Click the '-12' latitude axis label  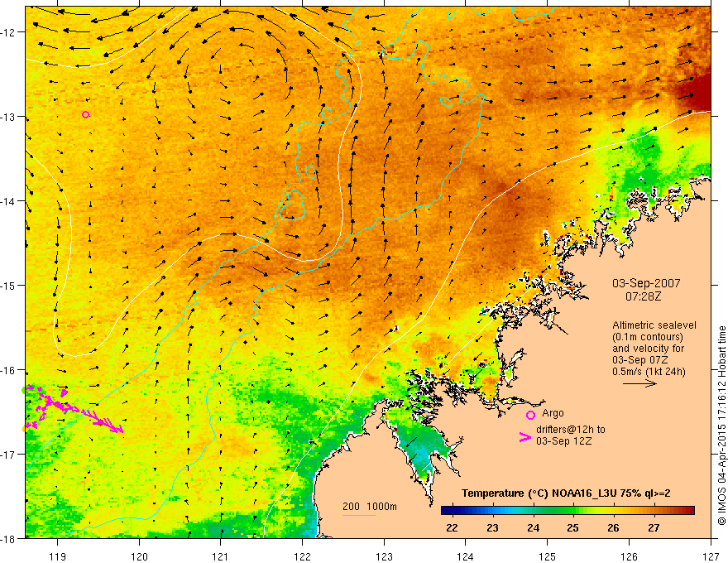(9, 32)
